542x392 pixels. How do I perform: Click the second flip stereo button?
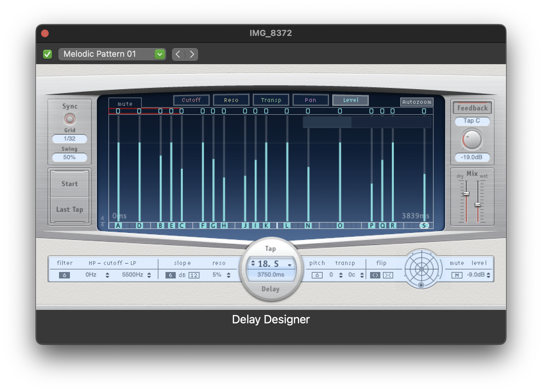pyautogui.click(x=388, y=275)
